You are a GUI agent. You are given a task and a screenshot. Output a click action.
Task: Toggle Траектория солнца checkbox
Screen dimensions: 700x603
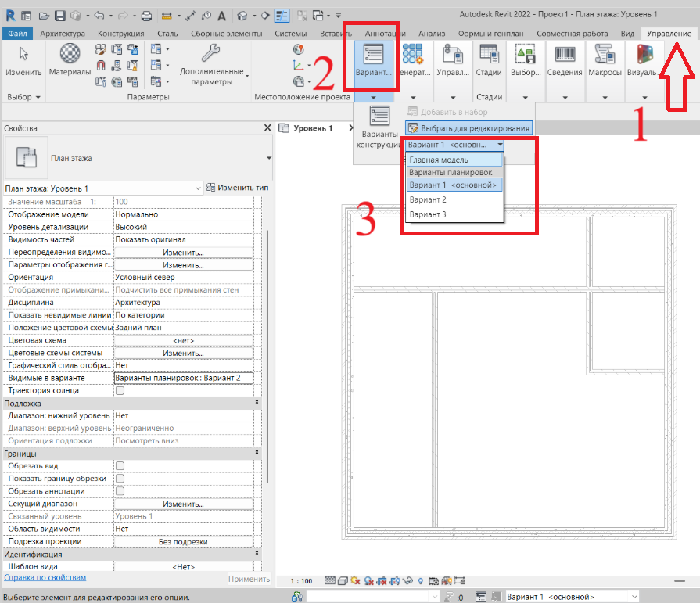[120, 390]
